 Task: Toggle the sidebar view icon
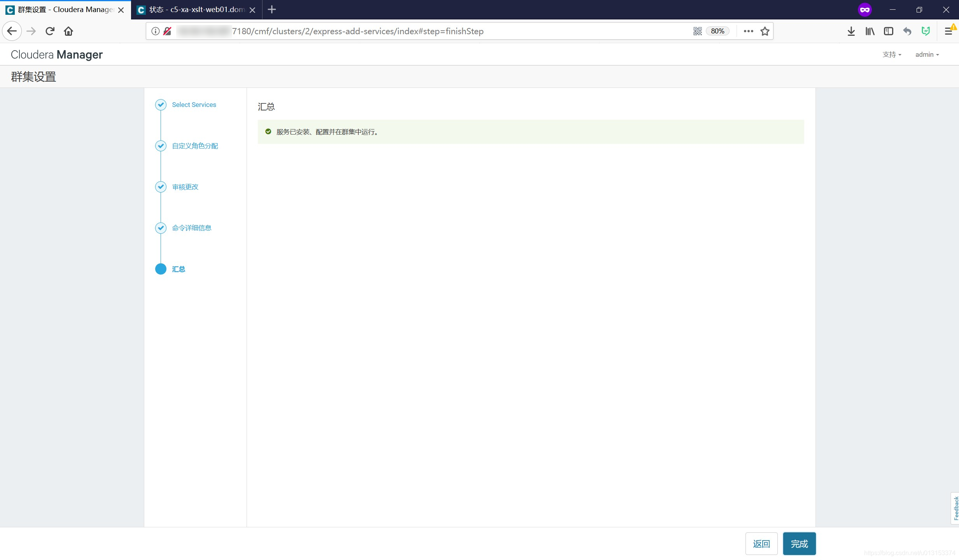pos(888,31)
